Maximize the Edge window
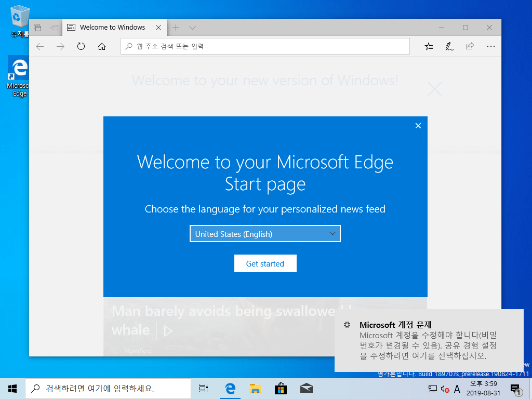Screen dimensions: 532x399 pyautogui.click(x=465, y=28)
